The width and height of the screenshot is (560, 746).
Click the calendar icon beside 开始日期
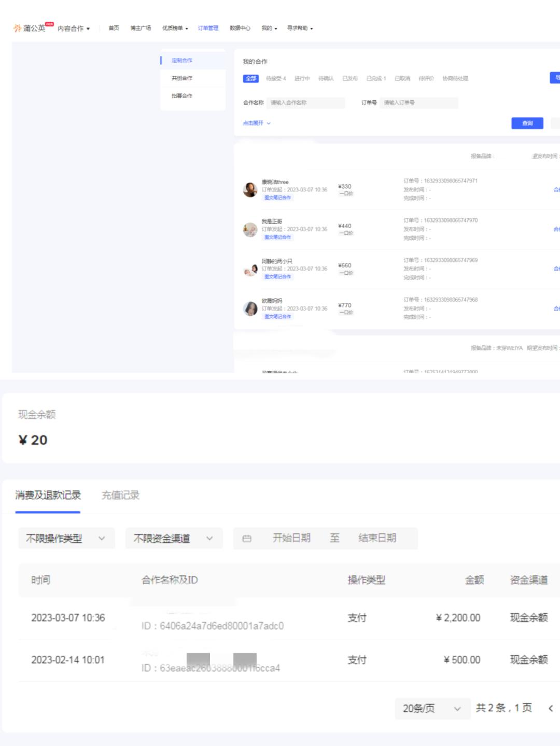click(x=247, y=538)
